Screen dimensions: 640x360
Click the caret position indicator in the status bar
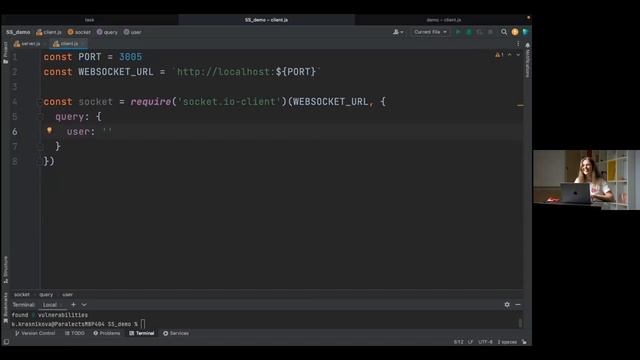(458, 342)
